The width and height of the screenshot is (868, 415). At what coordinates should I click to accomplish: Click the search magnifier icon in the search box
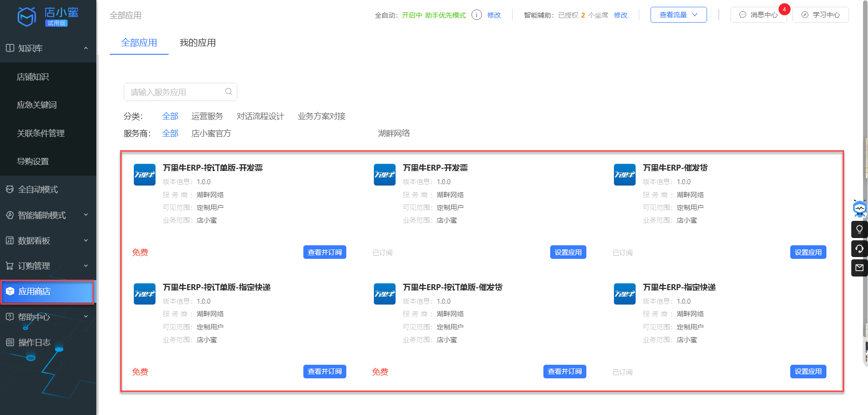tap(229, 91)
